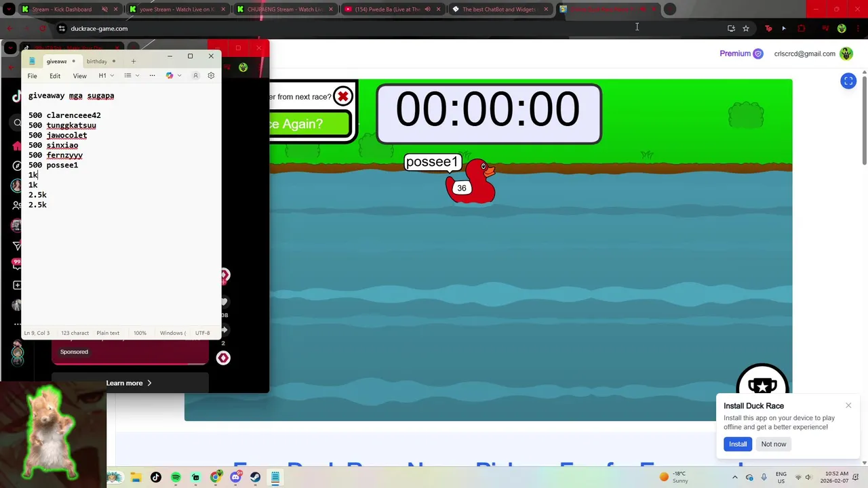
Task: Open Spotify from taskbar
Action: [176, 477]
